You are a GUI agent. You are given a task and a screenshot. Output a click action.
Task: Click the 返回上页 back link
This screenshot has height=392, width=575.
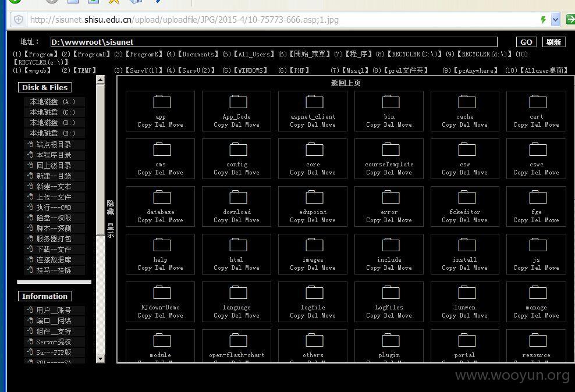(x=346, y=83)
